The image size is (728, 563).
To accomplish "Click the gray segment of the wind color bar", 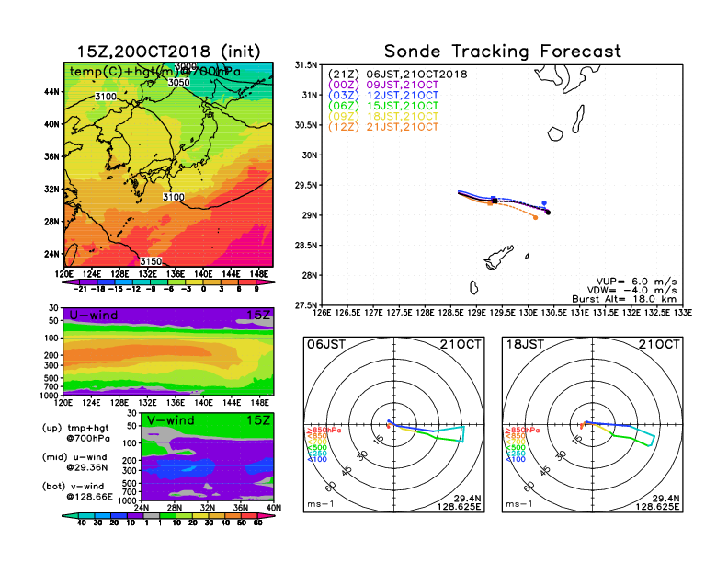I will 152,515.
